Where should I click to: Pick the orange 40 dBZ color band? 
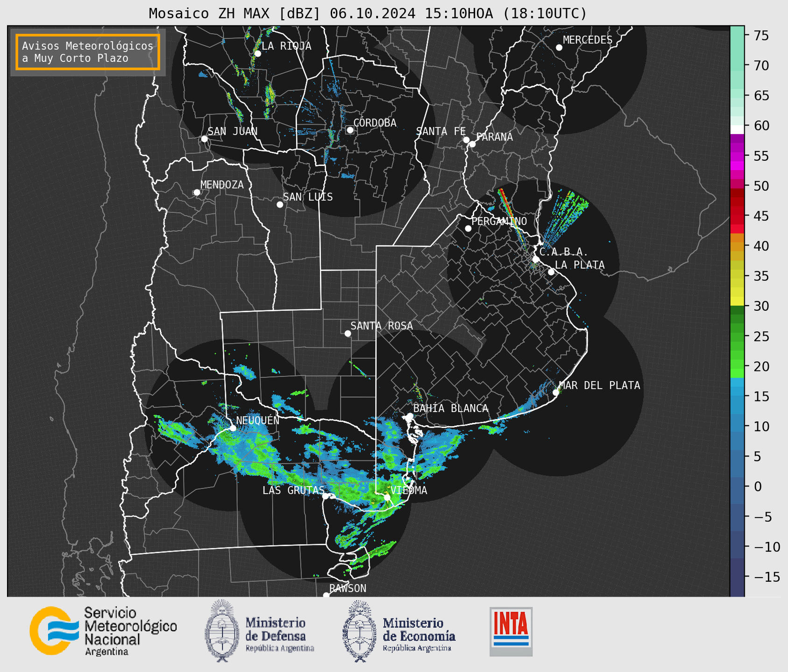tap(737, 247)
